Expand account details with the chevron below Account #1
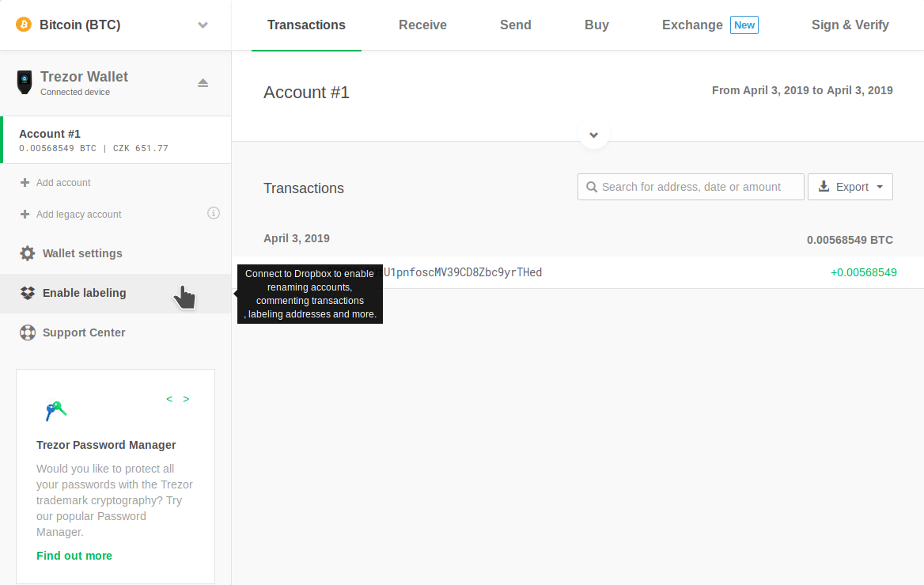924x585 pixels. pos(594,135)
